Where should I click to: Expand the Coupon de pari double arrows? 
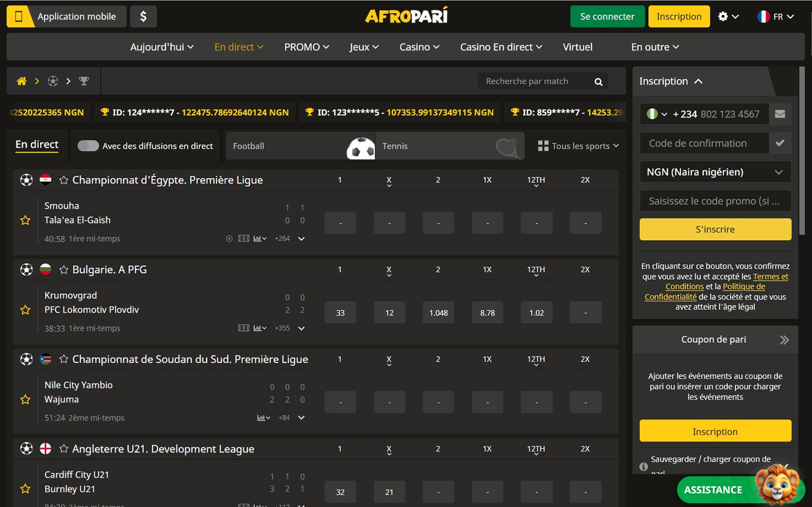(x=785, y=340)
